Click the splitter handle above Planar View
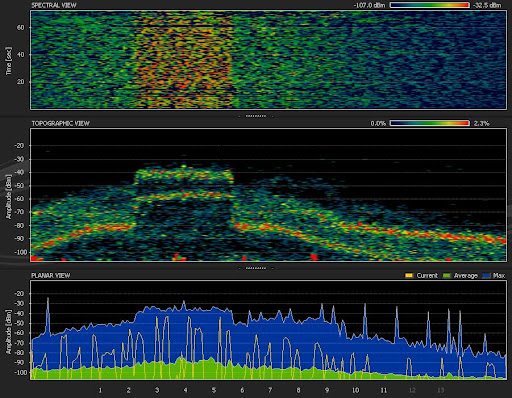This screenshot has height=398, width=512. pyautogui.click(x=256, y=268)
